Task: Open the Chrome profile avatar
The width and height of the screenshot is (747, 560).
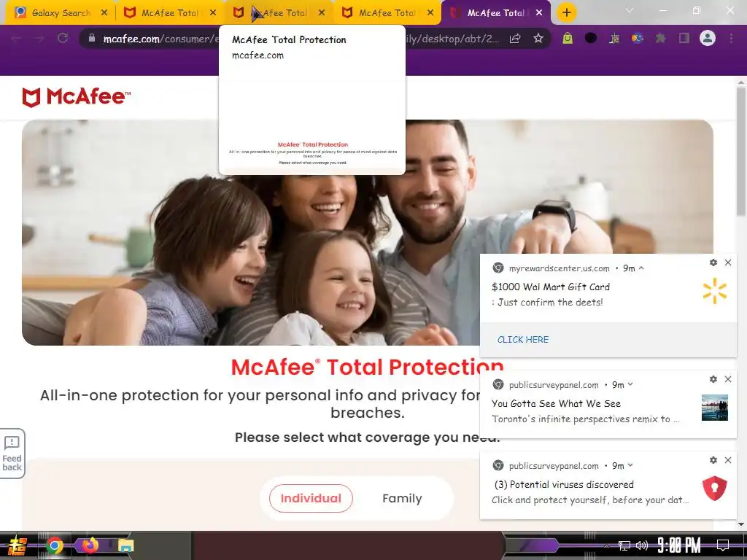Action: coord(708,38)
